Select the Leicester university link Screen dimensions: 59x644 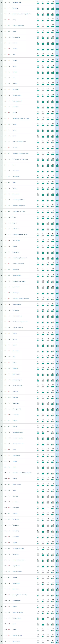click(15, 147)
